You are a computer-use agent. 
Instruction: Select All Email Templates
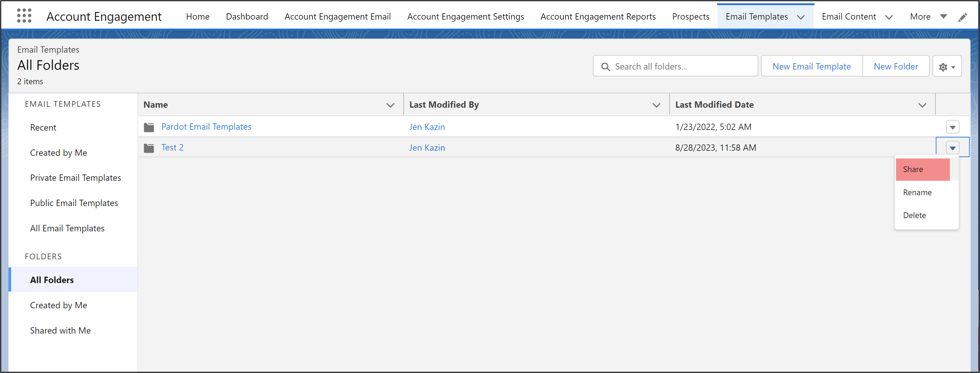click(67, 229)
